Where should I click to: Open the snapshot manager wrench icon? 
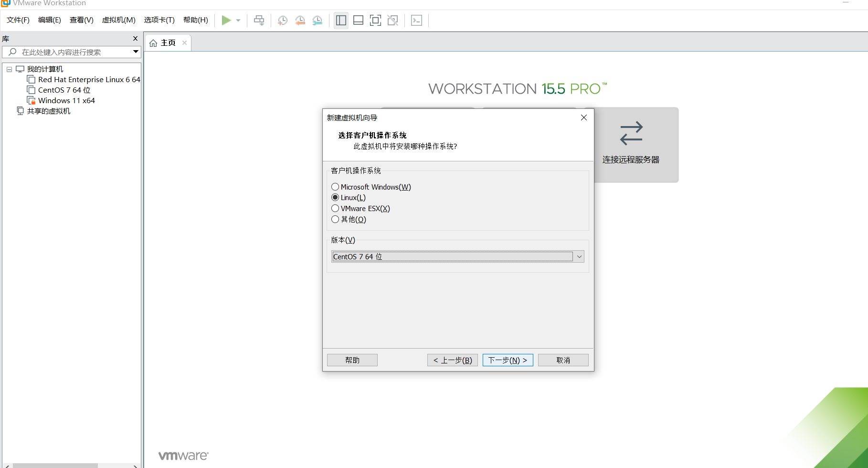tap(317, 20)
